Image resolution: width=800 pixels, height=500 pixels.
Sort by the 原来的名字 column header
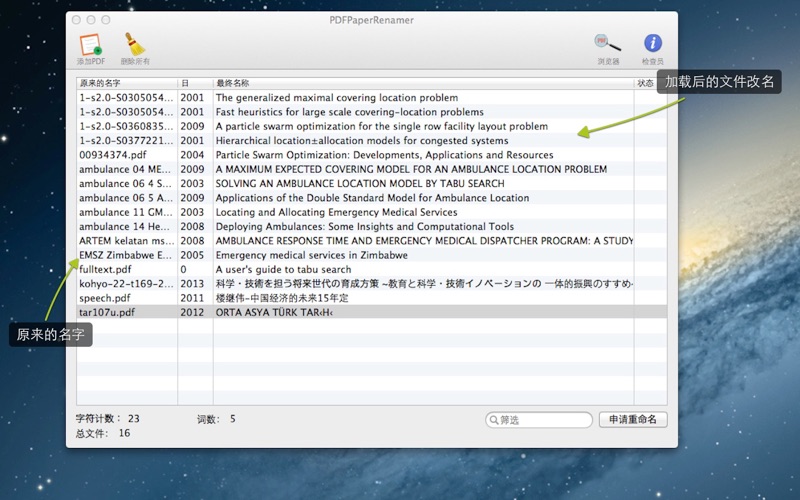[x=126, y=83]
